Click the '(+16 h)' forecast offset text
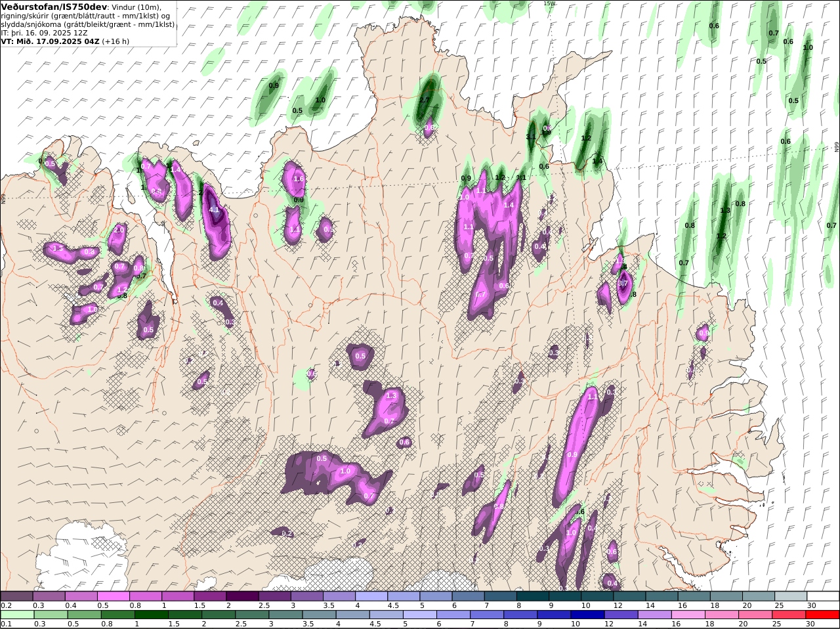 point(115,41)
